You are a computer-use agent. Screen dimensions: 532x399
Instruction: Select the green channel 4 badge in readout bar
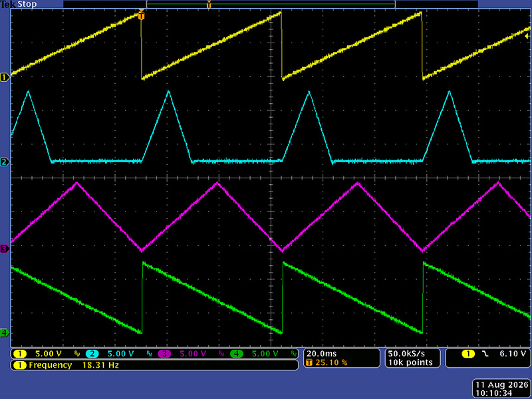click(237, 354)
